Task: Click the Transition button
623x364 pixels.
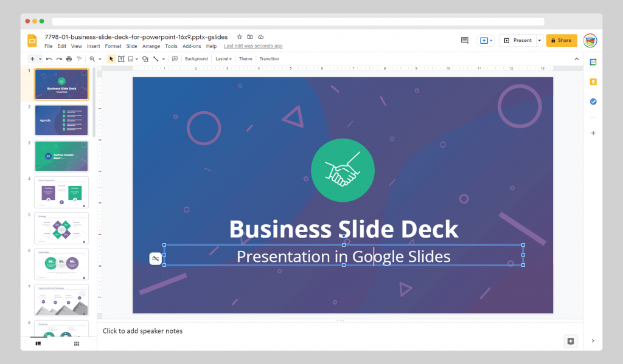Action: pos(269,59)
